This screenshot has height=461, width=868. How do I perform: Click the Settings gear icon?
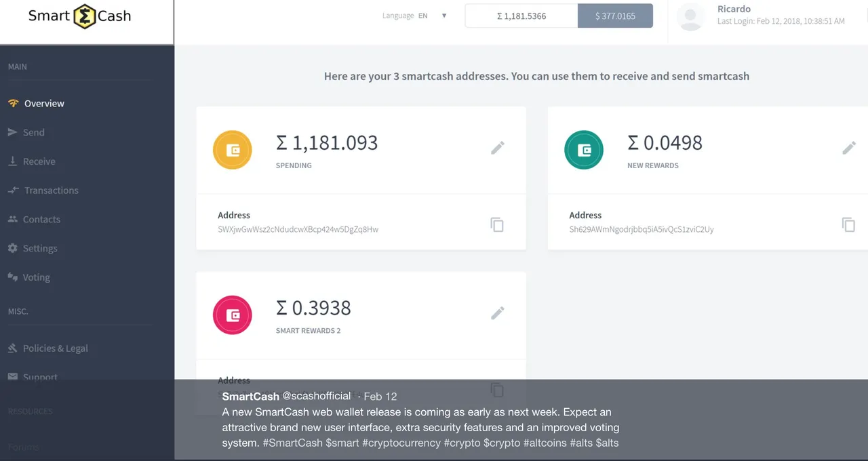click(12, 248)
